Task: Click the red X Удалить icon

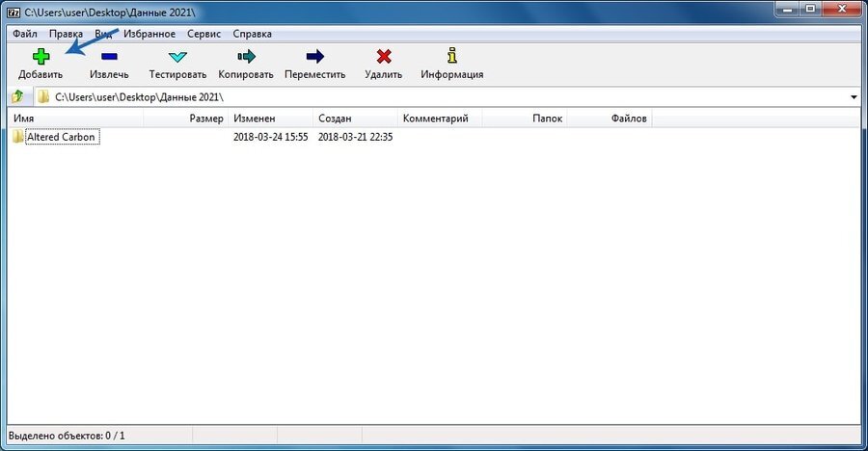Action: [x=384, y=57]
